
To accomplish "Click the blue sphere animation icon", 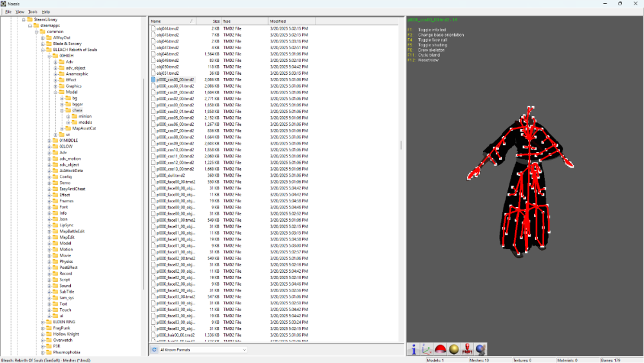I will point(480,349).
